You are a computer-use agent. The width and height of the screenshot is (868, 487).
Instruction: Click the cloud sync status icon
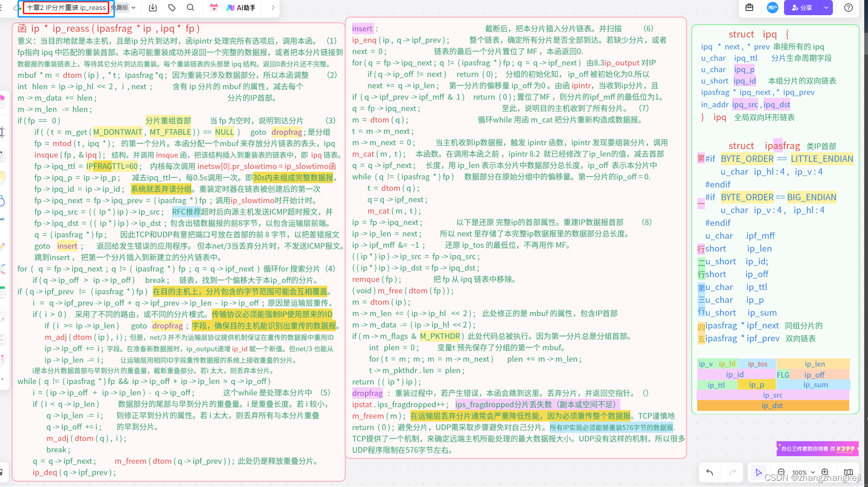click(x=17, y=8)
